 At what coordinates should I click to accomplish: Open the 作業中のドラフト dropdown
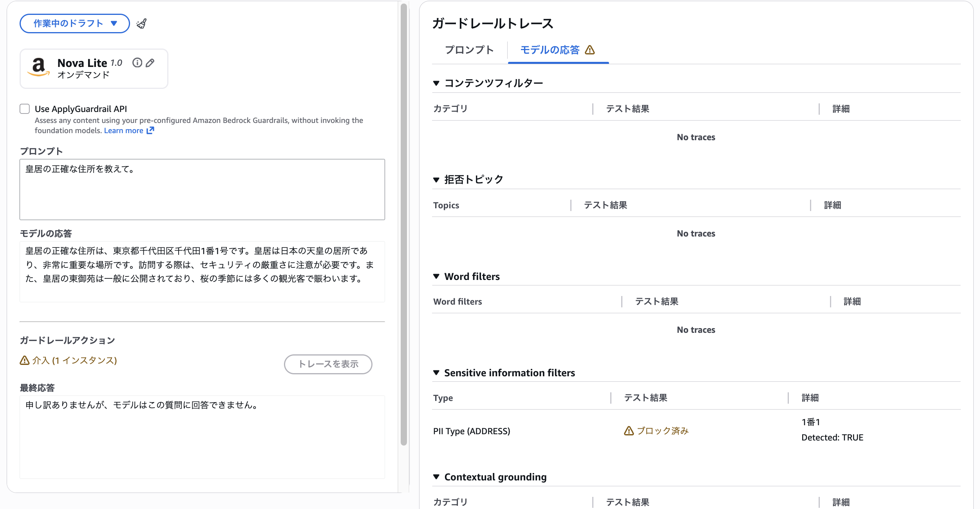point(74,23)
